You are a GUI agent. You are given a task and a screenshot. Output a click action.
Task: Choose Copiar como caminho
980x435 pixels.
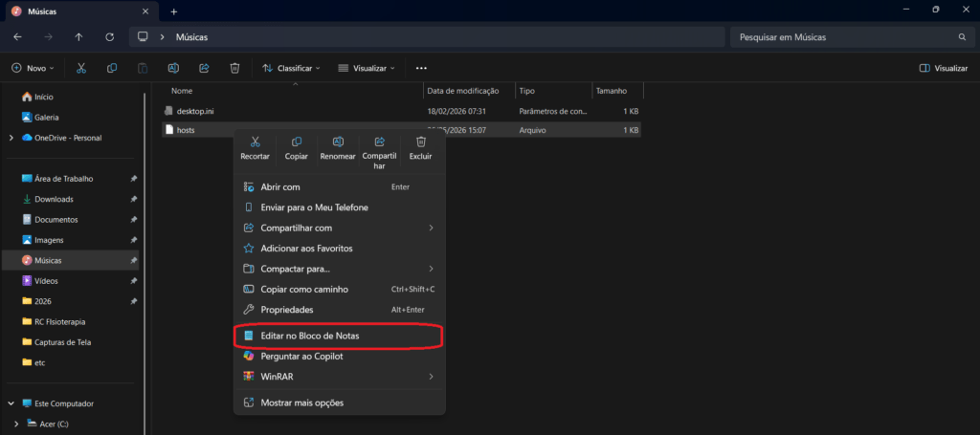[x=340, y=290]
